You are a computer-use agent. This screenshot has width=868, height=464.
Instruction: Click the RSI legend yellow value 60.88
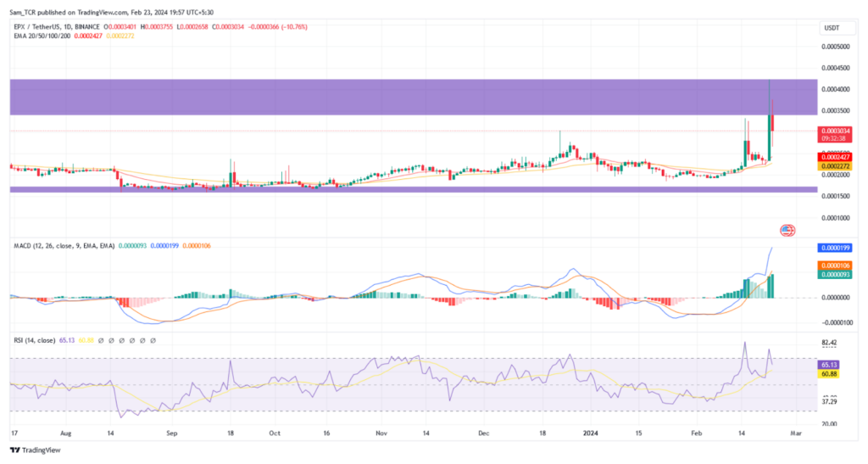[86, 340]
